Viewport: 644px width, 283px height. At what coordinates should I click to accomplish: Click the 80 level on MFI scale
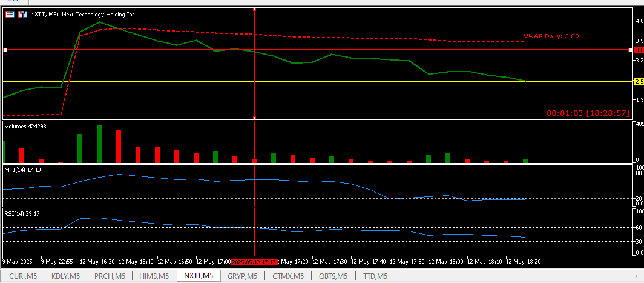pyautogui.click(x=639, y=173)
